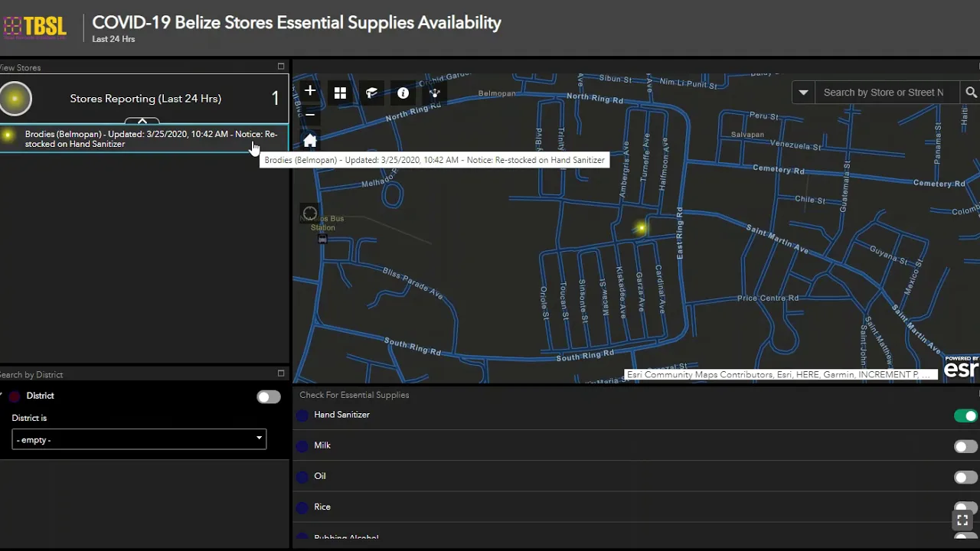Image resolution: width=980 pixels, height=551 pixels.
Task: Click yellow dot beside Brodies list entry
Action: pos(8,135)
